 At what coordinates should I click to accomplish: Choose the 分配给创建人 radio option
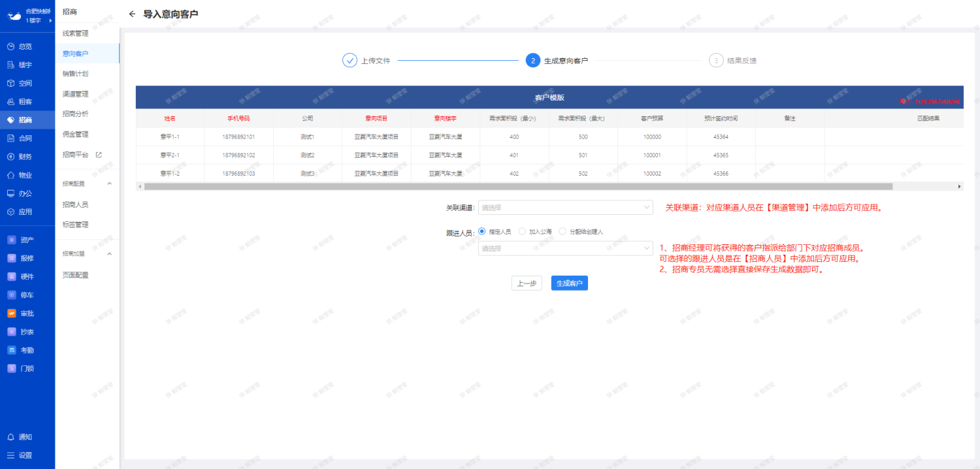tap(563, 231)
